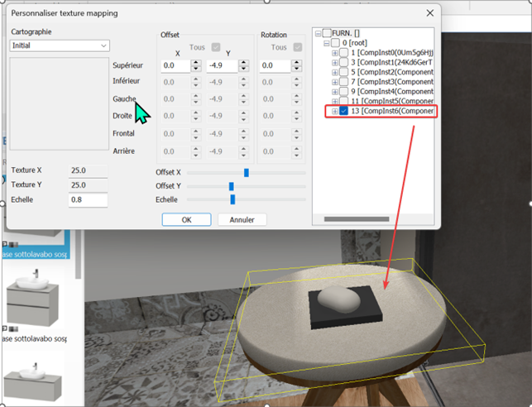
Task: Expand the 1 [CompInst0 tree node
Action: 335,53
